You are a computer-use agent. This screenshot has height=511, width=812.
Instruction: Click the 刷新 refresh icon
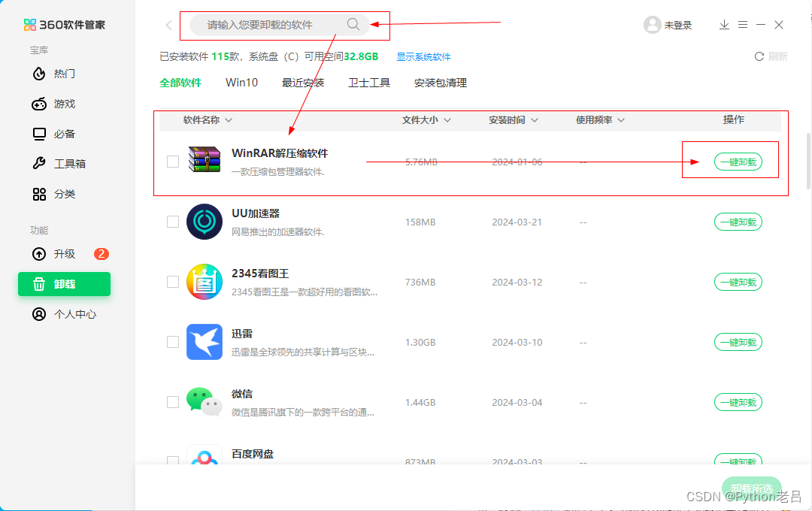(x=759, y=56)
